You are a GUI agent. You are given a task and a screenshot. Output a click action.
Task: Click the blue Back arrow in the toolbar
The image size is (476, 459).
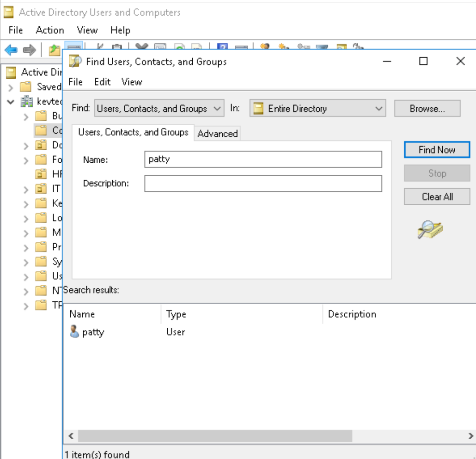pyautogui.click(x=11, y=50)
